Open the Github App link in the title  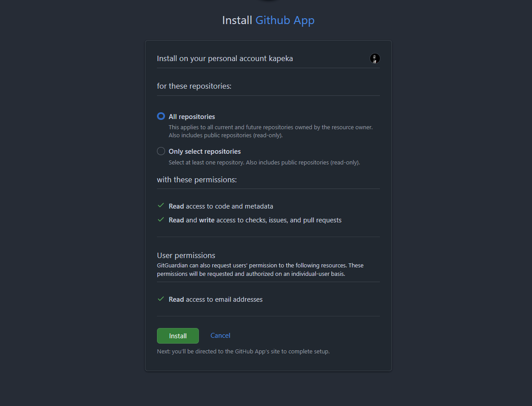[285, 21]
